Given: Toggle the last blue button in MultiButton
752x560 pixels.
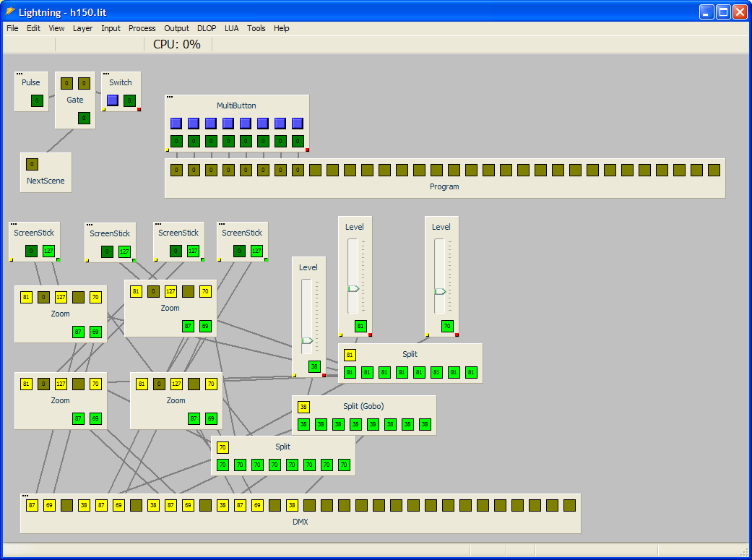Looking at the screenshot, I should [298, 124].
